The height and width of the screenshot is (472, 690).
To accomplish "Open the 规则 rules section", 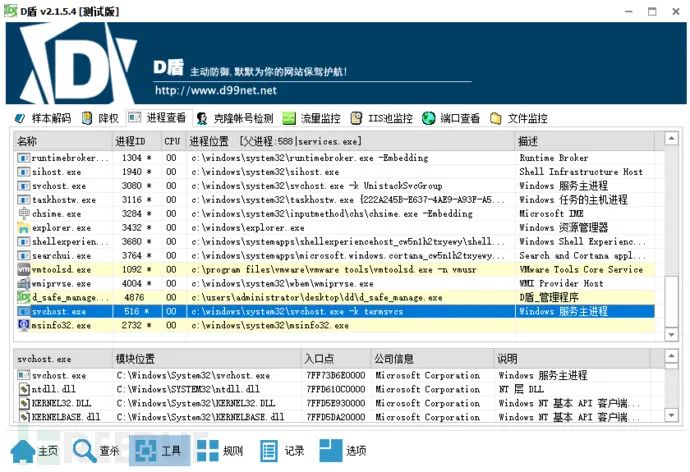I will point(220,450).
